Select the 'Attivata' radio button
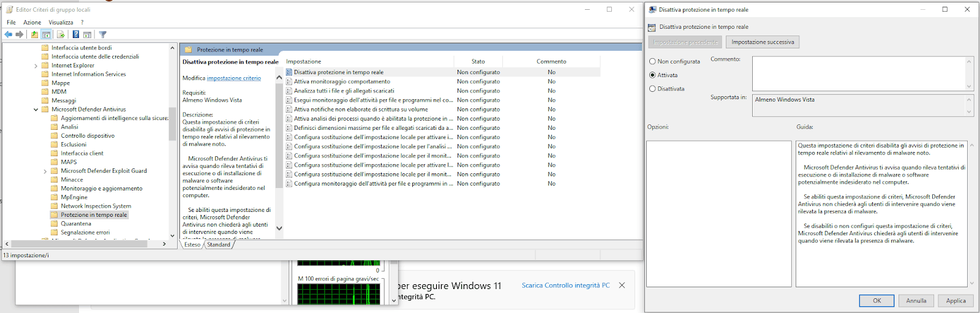The width and height of the screenshot is (980, 313). (652, 75)
